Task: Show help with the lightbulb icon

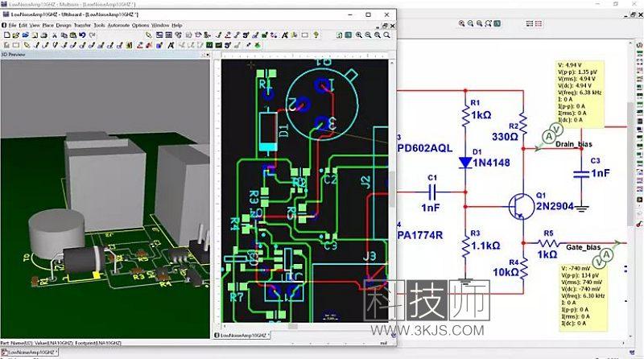Action: 316,35
